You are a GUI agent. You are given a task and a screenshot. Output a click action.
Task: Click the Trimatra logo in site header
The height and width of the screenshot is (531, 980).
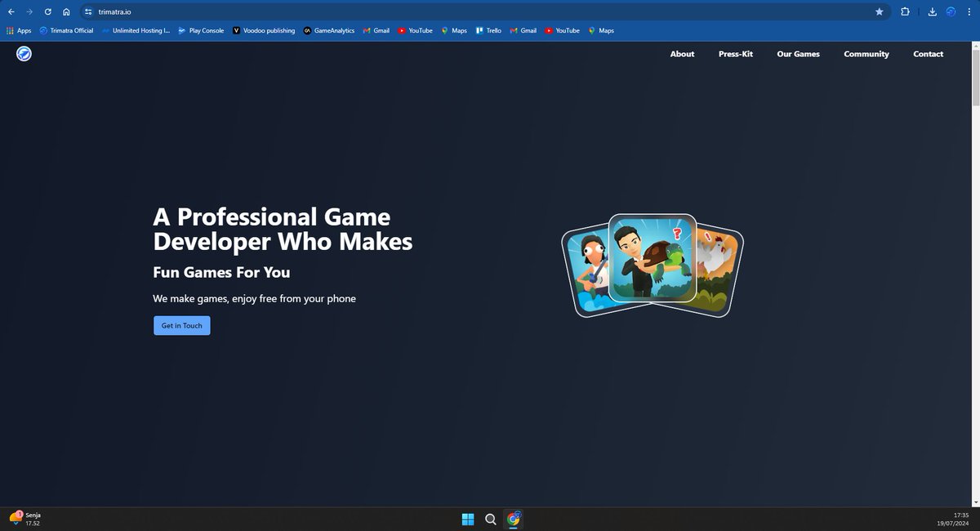point(24,54)
